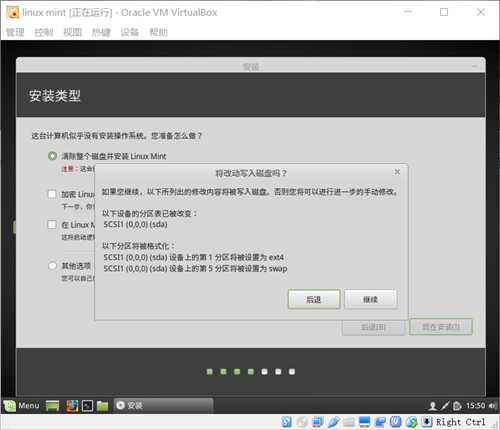This screenshot has width=500, height=430.
Task: Click the VirtualBox optical disc indicator
Action: pos(302,422)
